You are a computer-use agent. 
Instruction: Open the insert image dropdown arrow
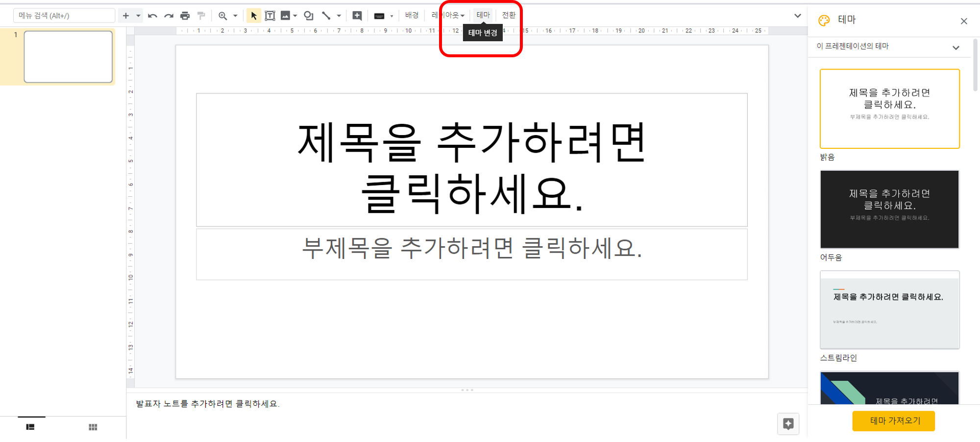pyautogui.click(x=295, y=16)
